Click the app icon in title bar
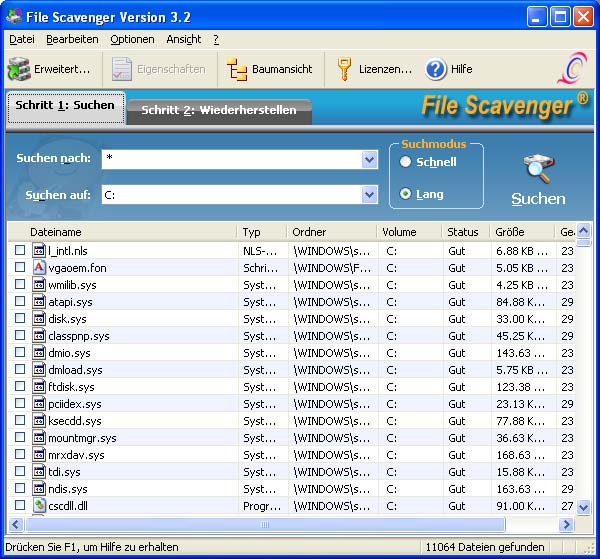The image size is (600, 559). pyautogui.click(x=14, y=16)
